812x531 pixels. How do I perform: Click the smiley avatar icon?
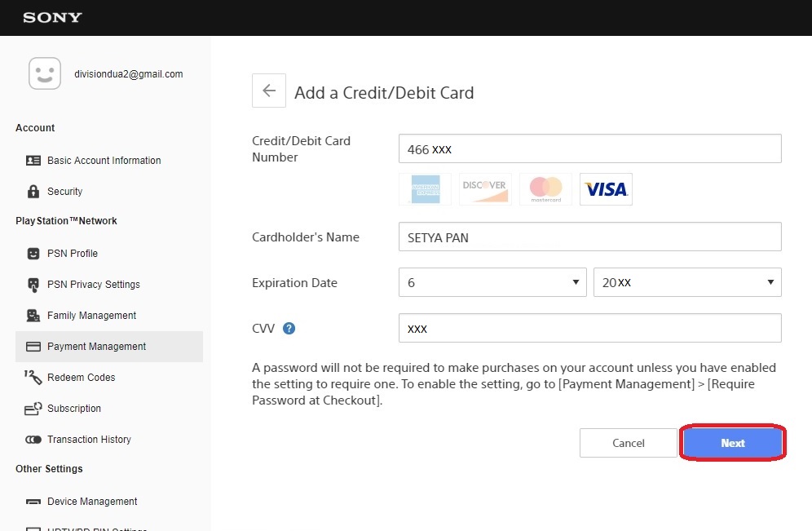(x=45, y=73)
